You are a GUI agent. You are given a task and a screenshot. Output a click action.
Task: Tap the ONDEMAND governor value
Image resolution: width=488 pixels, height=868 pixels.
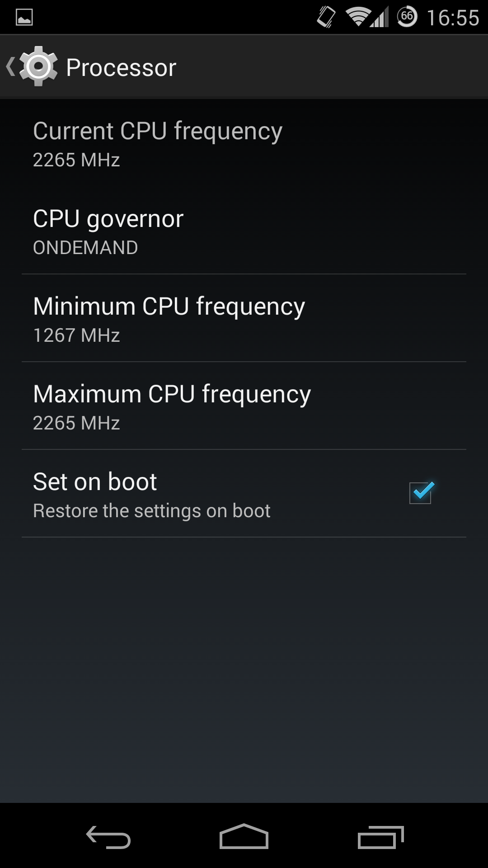tap(85, 248)
